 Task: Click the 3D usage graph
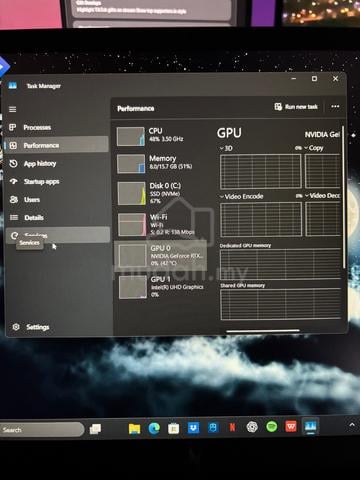click(x=261, y=172)
